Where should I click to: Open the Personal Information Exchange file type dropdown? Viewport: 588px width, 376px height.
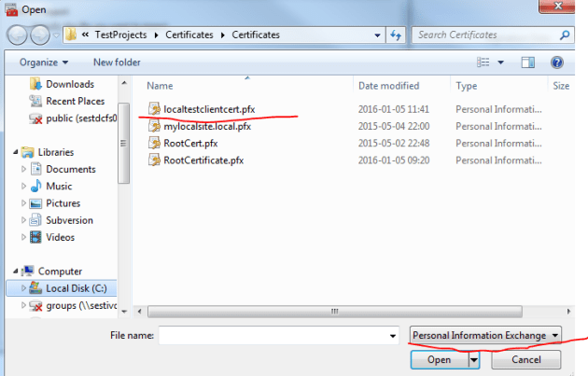tap(485, 335)
